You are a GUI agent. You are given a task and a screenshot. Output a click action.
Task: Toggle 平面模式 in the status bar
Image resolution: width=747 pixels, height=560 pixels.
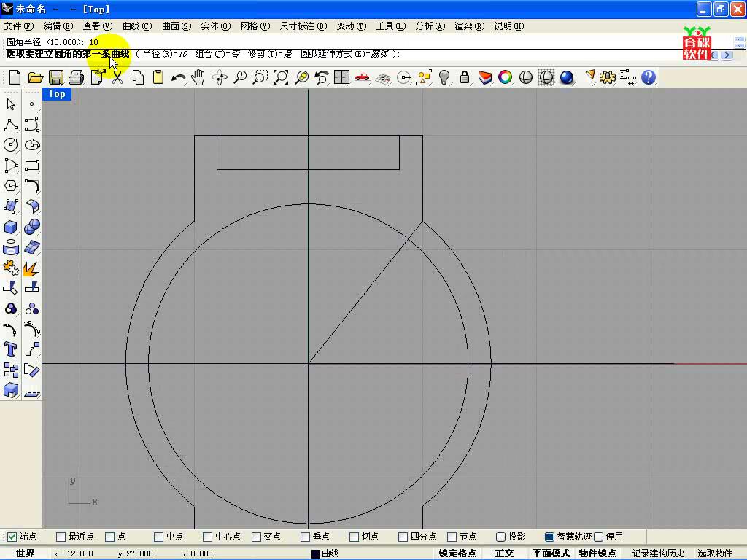click(x=551, y=553)
